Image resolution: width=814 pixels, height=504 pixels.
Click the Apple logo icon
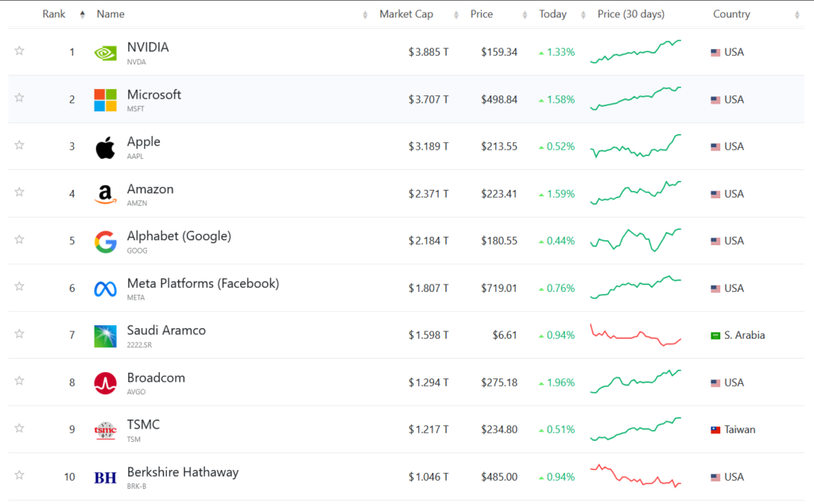click(105, 147)
